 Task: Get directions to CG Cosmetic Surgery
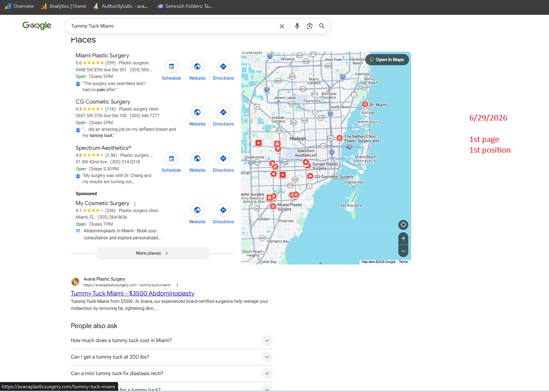tap(223, 116)
